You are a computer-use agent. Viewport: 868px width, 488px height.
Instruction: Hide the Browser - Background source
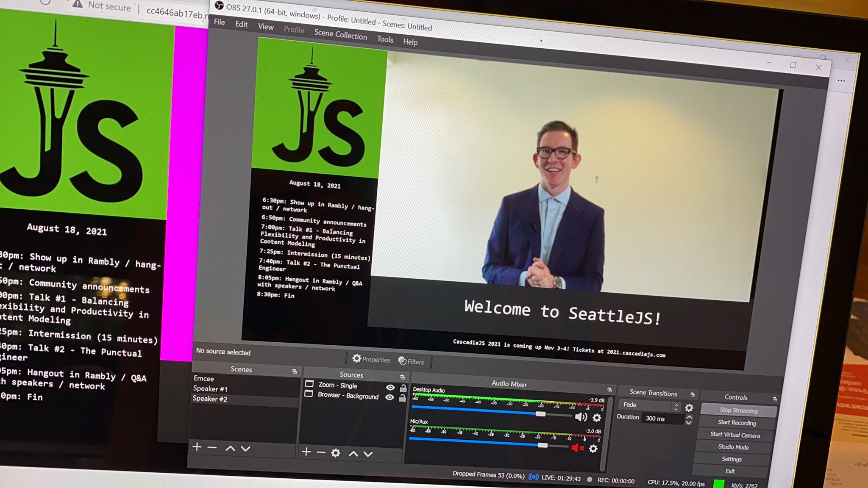click(x=389, y=397)
